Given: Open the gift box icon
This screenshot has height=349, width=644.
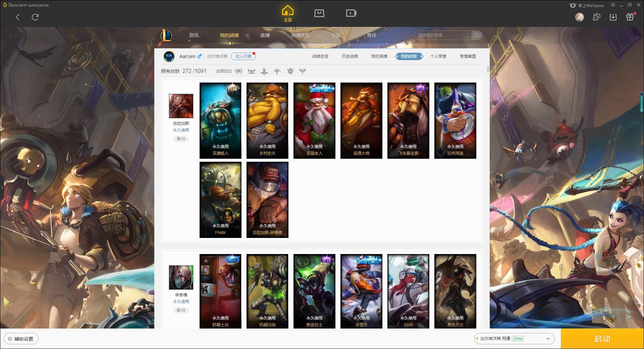Looking at the screenshot, I should [630, 17].
